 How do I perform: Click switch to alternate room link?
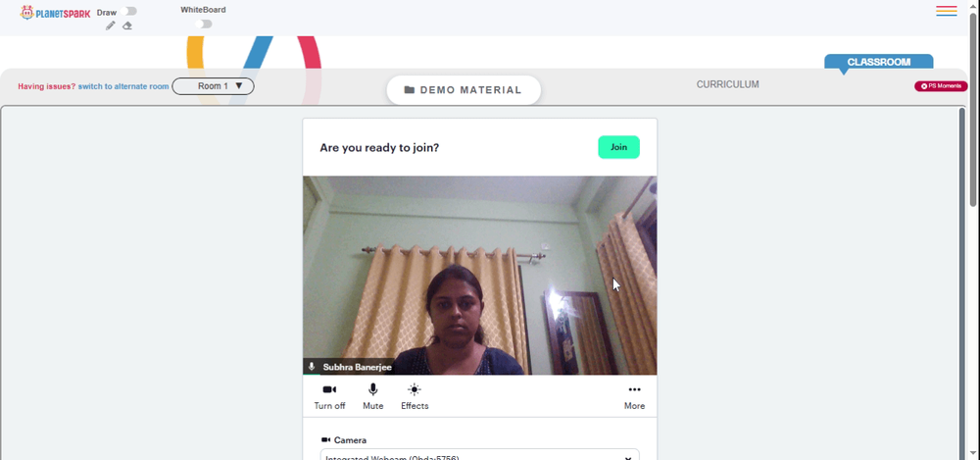(x=123, y=86)
